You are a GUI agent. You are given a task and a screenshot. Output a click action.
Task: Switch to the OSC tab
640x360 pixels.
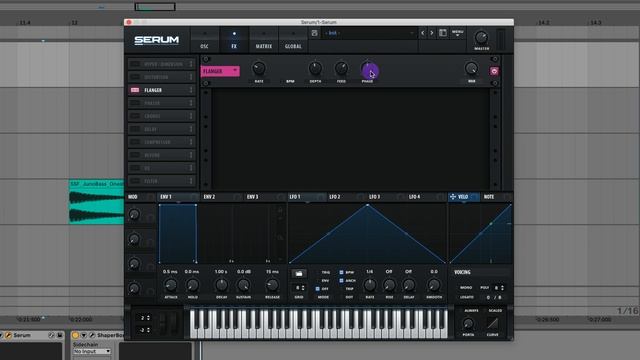(204, 40)
